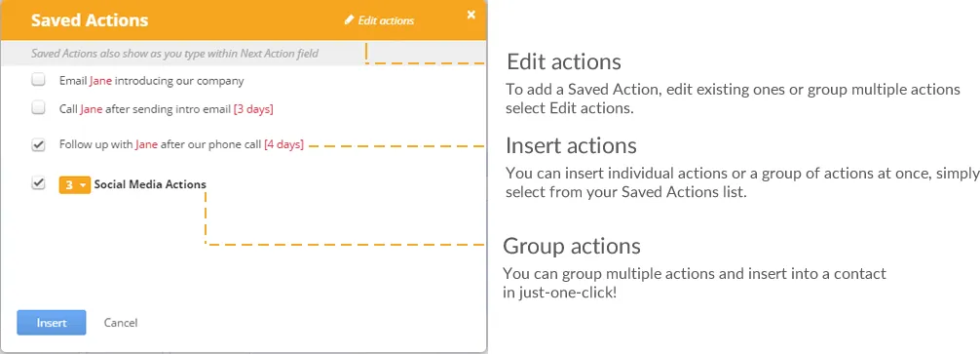Click the 'Saved Actions' dialog title
This screenshot has height=354, width=980.
pyautogui.click(x=90, y=20)
